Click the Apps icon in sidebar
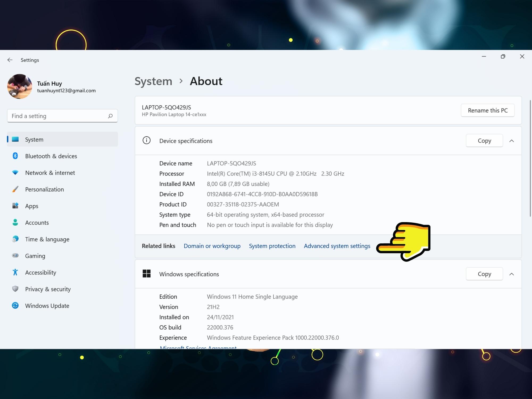 click(15, 206)
